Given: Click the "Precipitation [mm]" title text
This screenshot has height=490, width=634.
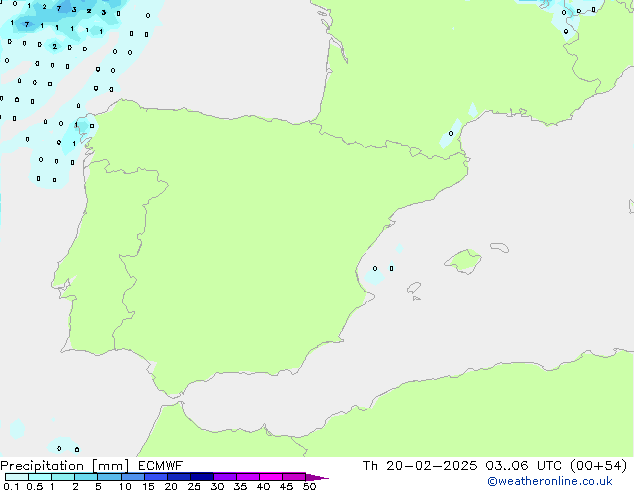Looking at the screenshot, I should pos(65,466).
